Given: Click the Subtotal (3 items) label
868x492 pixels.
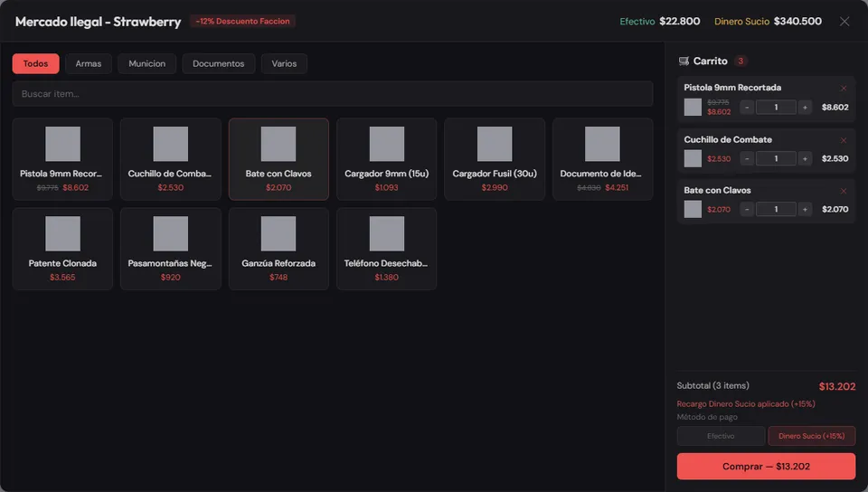Looking at the screenshot, I should point(713,386).
